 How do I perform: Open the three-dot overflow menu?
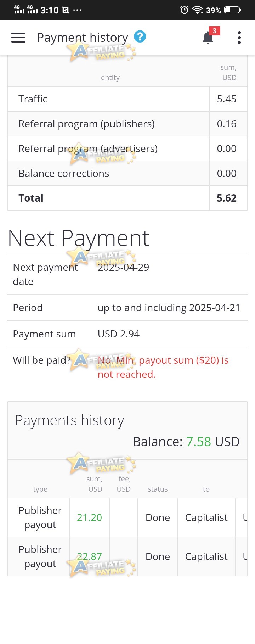[239, 38]
